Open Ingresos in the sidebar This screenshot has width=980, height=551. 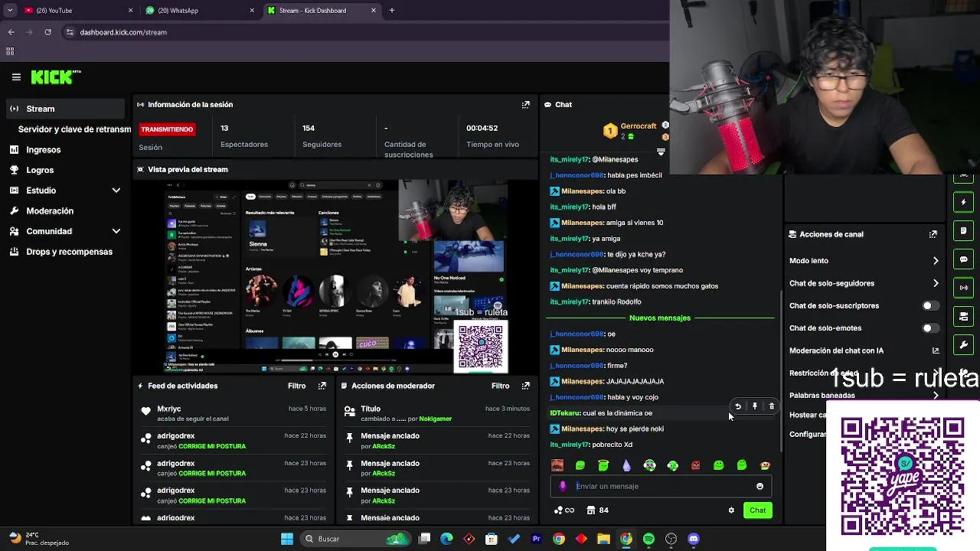click(43, 150)
